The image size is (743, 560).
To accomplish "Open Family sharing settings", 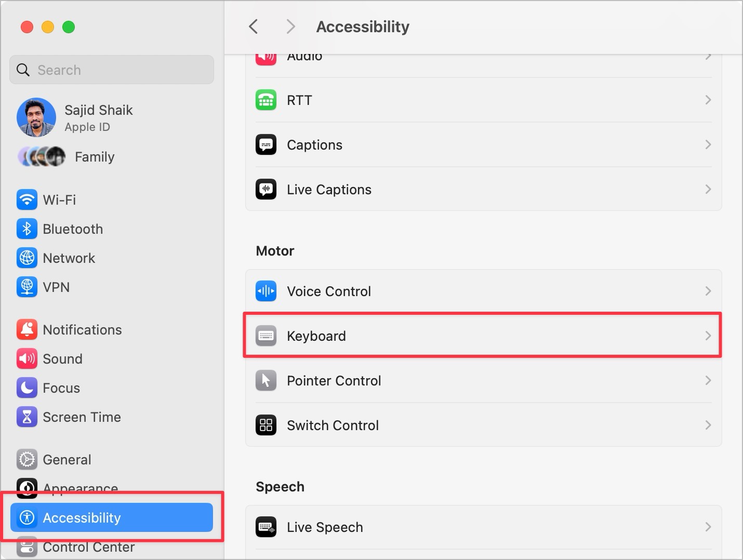I will tap(94, 157).
